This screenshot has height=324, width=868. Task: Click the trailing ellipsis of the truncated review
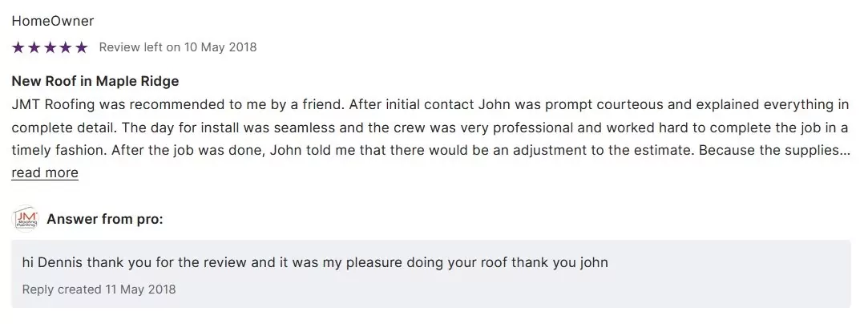[x=844, y=150]
